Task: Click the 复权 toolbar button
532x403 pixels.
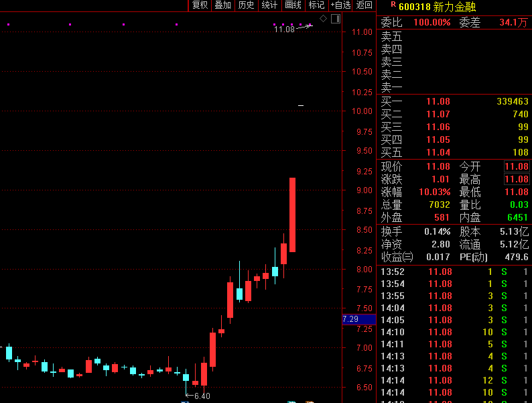Action: 200,5
